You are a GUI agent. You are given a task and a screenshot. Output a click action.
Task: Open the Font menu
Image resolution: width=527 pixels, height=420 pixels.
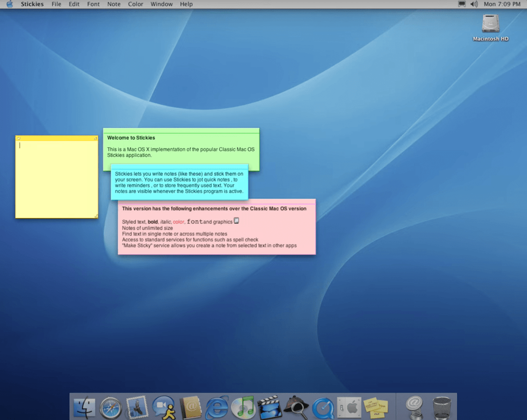coord(93,4)
